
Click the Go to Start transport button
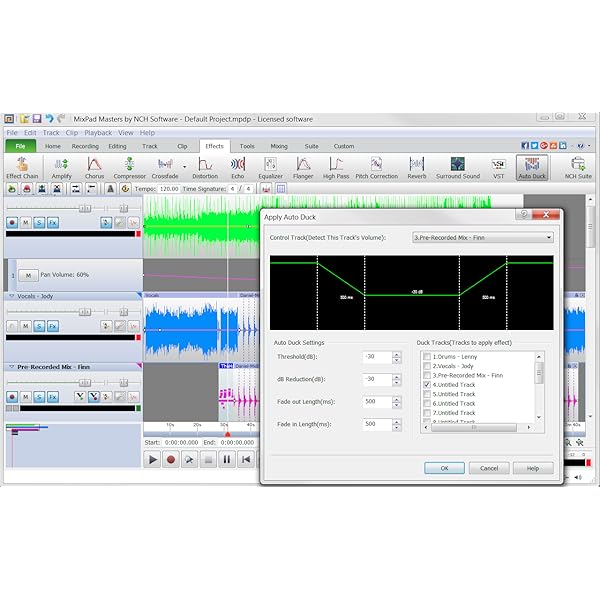point(245,459)
